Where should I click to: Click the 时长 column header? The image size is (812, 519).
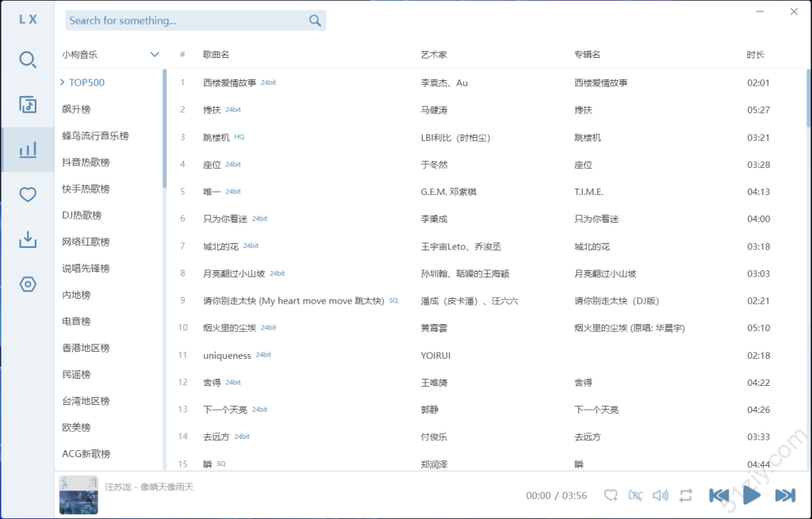[x=755, y=55]
